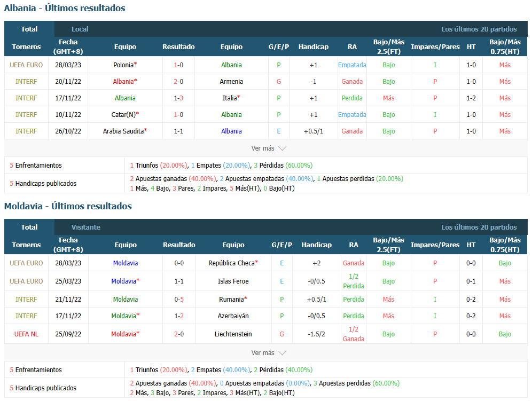Viewport: 532px width, 401px height.
Task: Click Moldavia team name in Rumania row
Action: [125, 299]
